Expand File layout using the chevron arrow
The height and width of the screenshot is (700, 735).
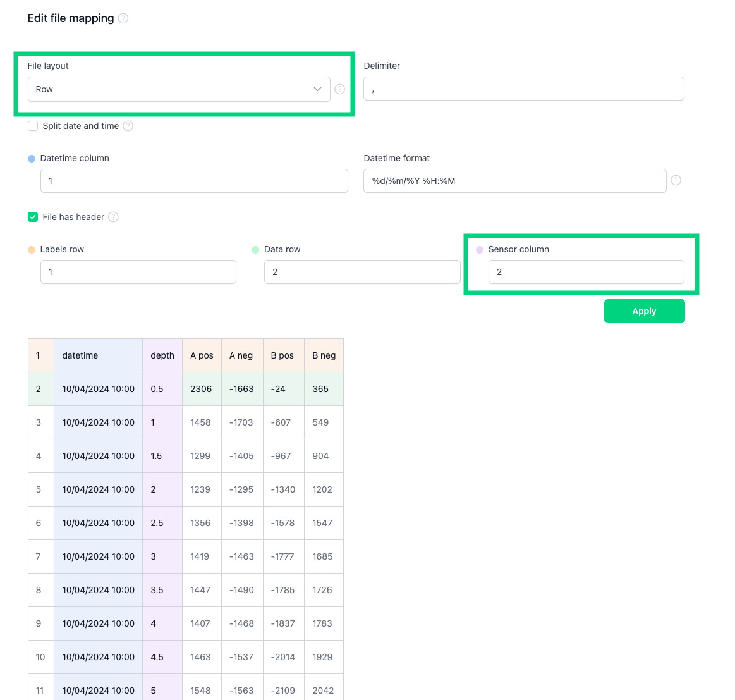pyautogui.click(x=317, y=89)
